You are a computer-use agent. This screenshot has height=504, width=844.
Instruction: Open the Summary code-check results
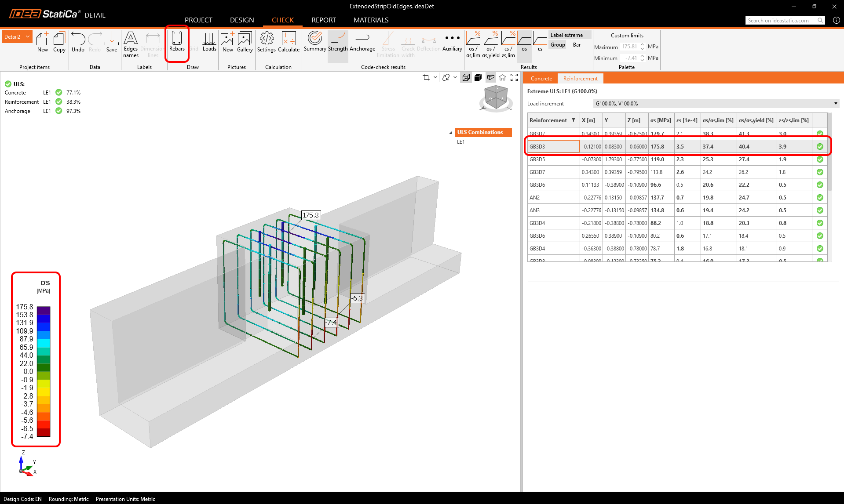tap(315, 42)
